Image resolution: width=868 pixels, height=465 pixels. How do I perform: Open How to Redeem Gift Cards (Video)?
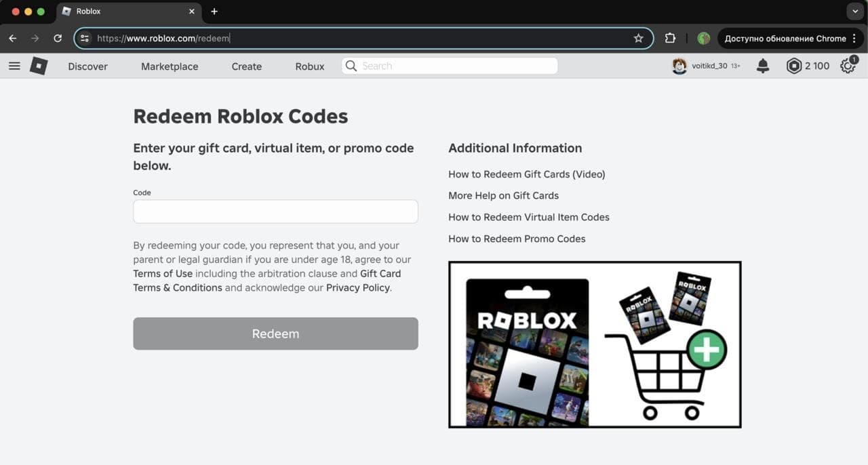(527, 174)
